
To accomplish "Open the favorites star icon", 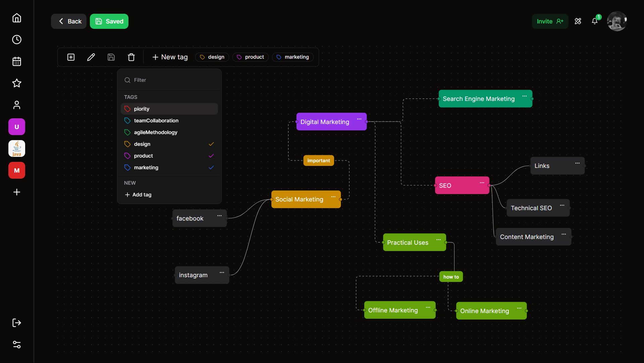I will 17,83.
